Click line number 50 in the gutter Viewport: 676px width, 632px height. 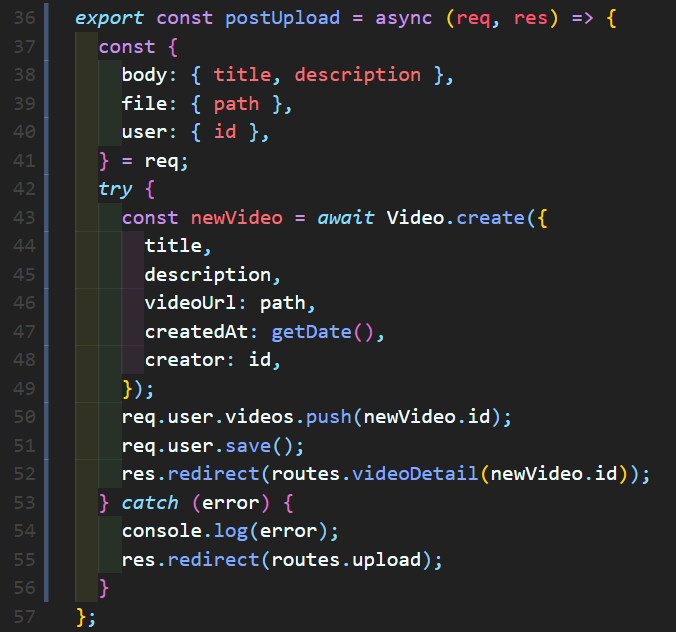tap(24, 417)
